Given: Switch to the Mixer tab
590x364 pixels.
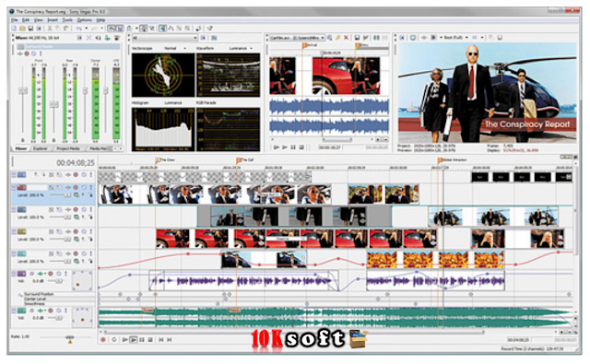Looking at the screenshot, I should click(x=21, y=148).
